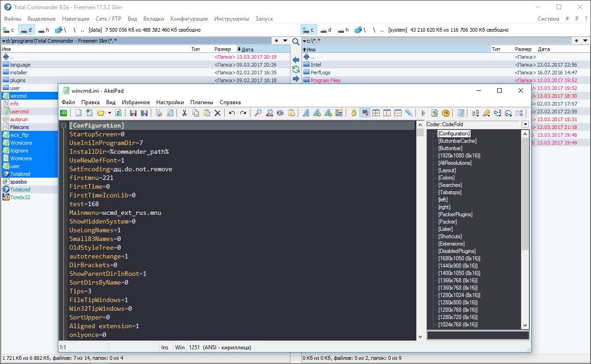Open Total Commander Сеть / FTP menu
Screen dimensions: 591x364
(108, 19)
